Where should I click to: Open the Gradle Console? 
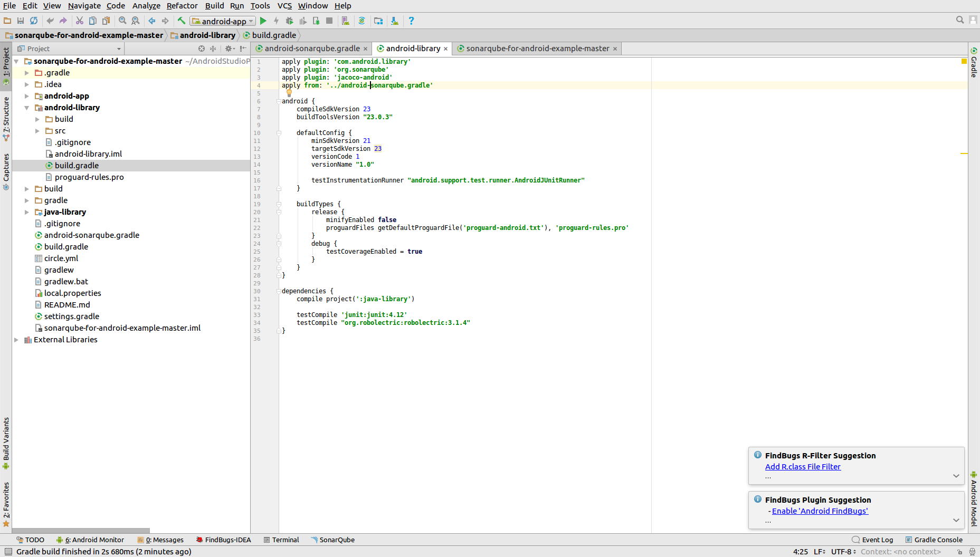(934, 540)
